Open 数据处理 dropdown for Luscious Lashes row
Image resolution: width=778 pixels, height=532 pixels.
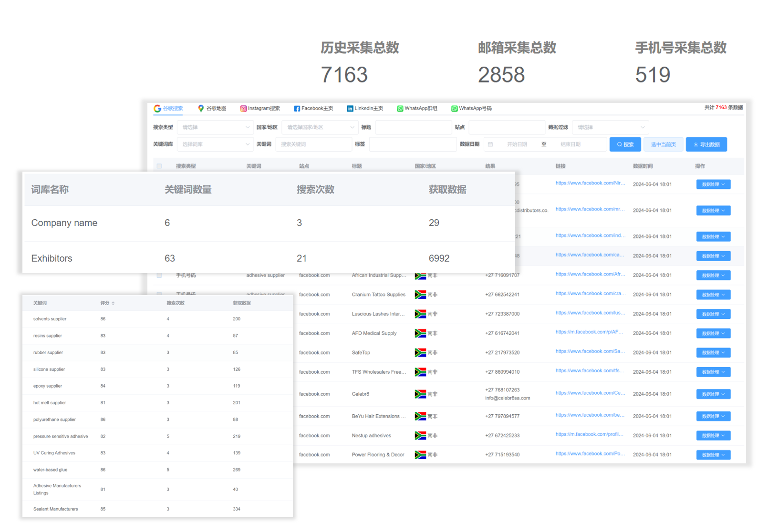[714, 314]
